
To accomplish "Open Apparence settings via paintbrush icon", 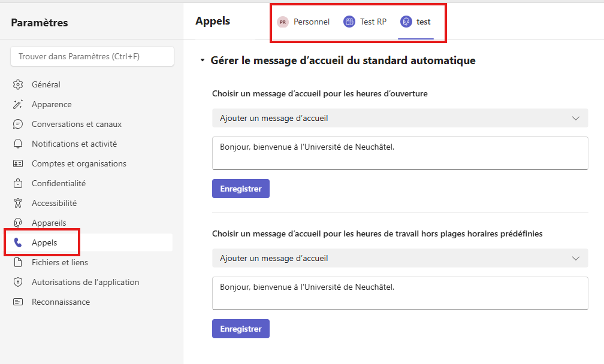I will pyautogui.click(x=19, y=104).
